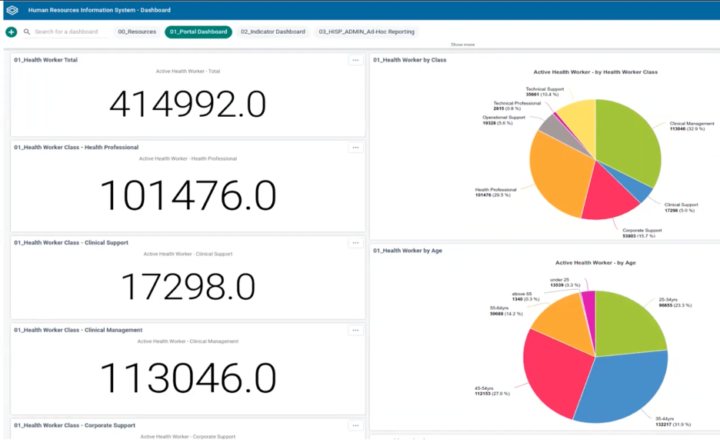Open options menu for Corporate Support card
This screenshot has width=720, height=446.
355,425
